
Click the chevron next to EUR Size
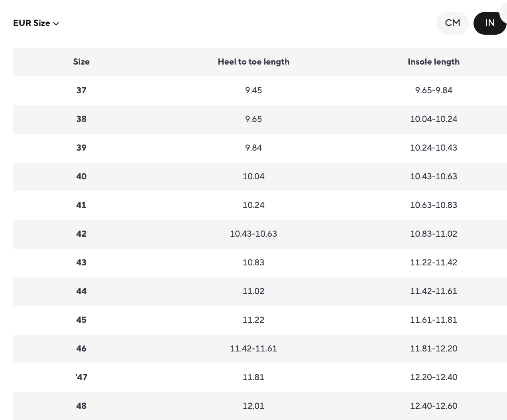56,24
